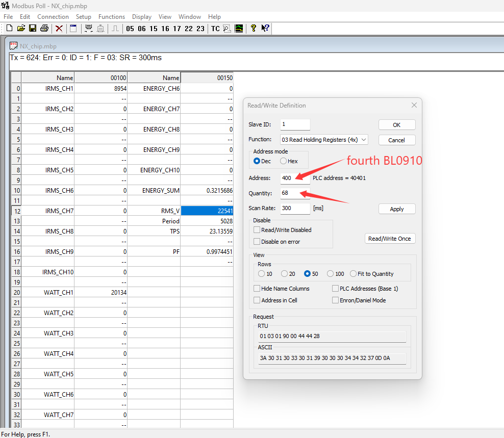Viewport: 504px width, 438px height.
Task: Click the red X delete icon
Action: (59, 29)
